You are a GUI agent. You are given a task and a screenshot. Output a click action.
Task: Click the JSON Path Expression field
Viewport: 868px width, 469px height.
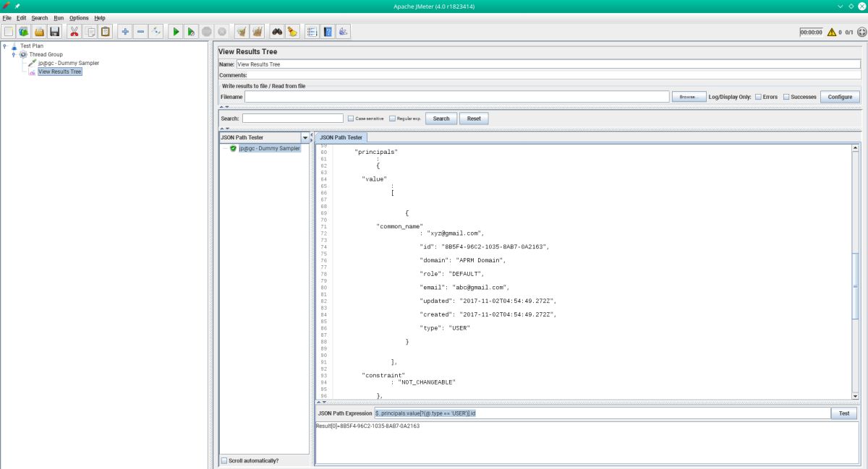[x=601, y=413]
